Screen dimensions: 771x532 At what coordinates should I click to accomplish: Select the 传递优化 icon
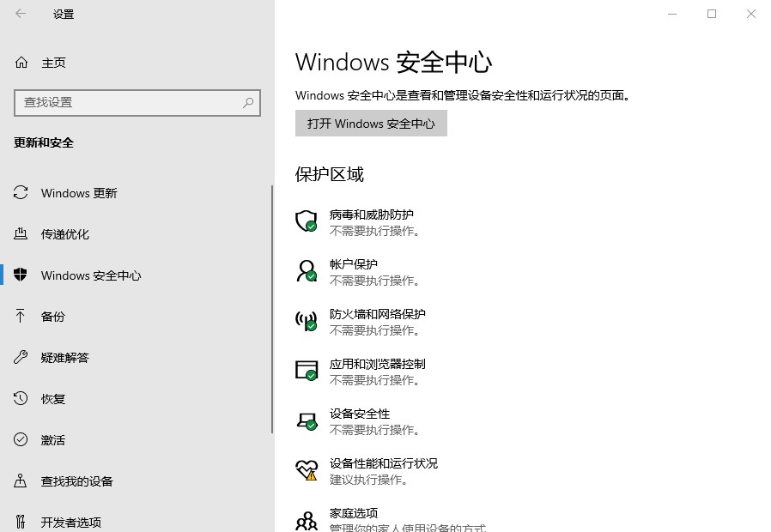click(x=21, y=234)
